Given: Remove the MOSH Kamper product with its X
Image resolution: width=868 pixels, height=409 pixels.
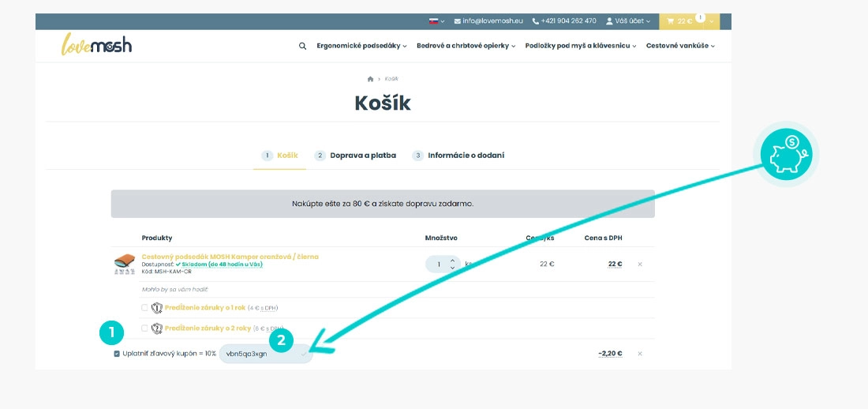Looking at the screenshot, I should 640,265.
